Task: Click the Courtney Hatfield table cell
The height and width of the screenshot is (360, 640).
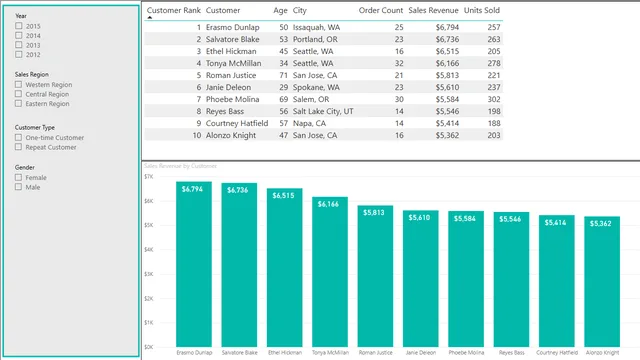Action: point(237,123)
